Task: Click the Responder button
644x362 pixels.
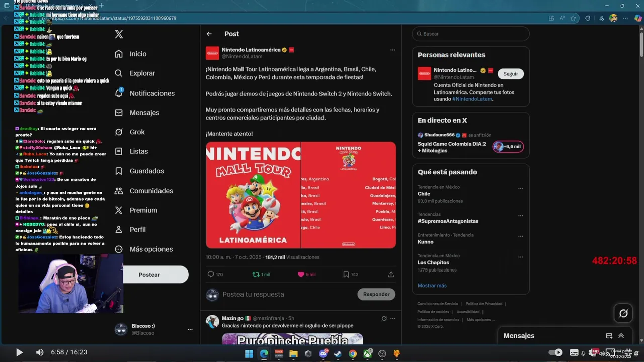Action: 376,294
